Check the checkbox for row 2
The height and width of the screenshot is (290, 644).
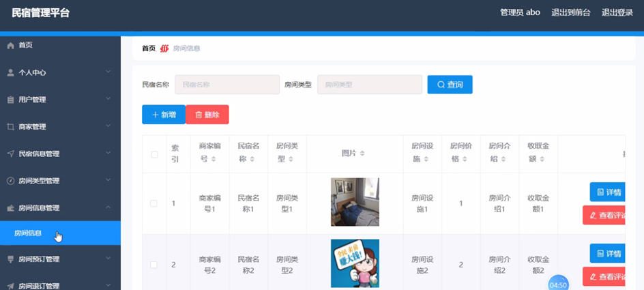153,265
